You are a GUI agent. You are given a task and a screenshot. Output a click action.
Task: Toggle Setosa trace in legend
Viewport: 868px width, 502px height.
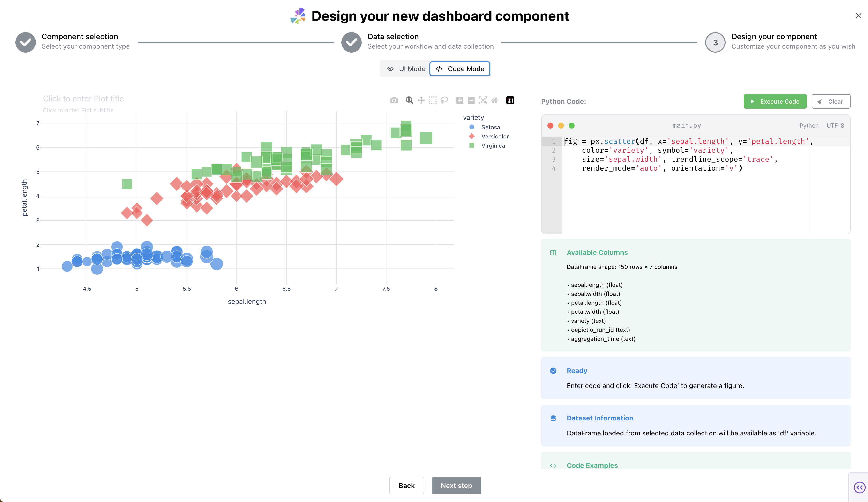click(490, 127)
